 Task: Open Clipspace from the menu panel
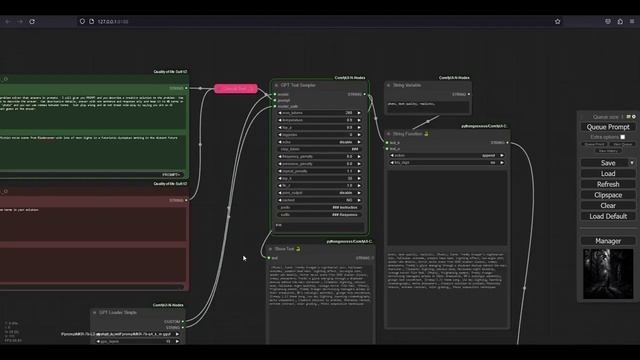608,195
